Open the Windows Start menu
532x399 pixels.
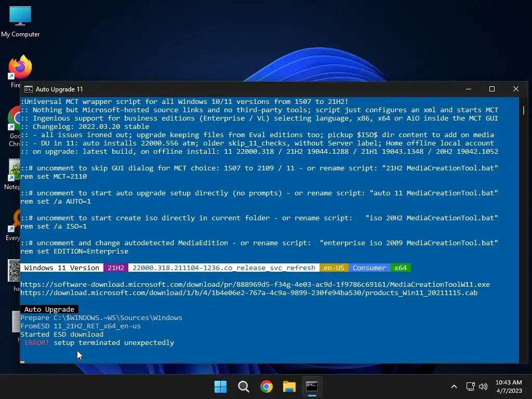click(220, 387)
